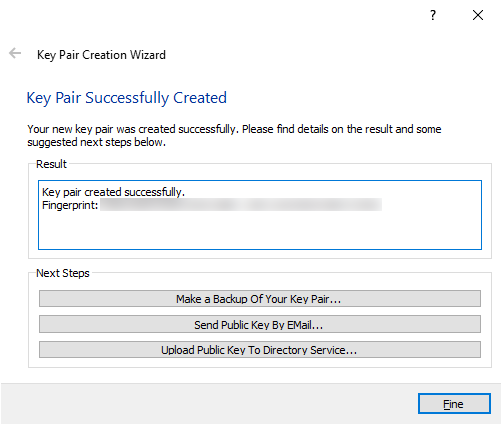The width and height of the screenshot is (502, 425).
Task: Click blank space inside Next Steps group below Upload
Action: (x=260, y=363)
